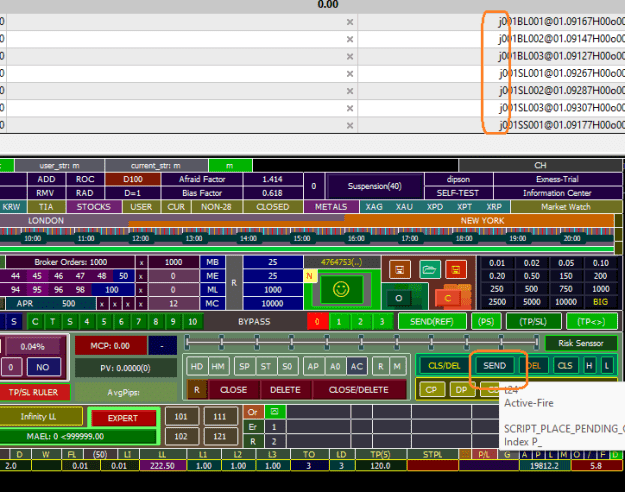Click the (TP<>) button
This screenshot has width=625, height=492.
coord(591,321)
